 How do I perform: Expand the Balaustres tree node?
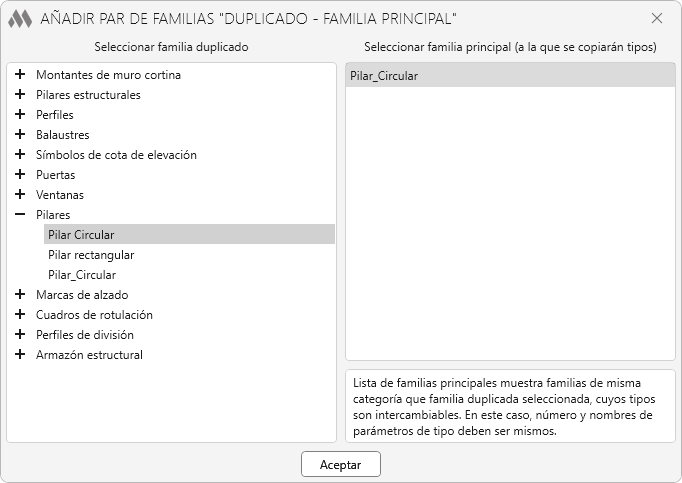20,135
